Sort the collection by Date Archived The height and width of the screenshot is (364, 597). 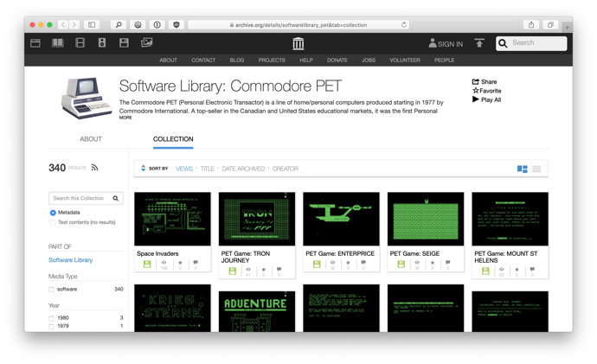244,169
